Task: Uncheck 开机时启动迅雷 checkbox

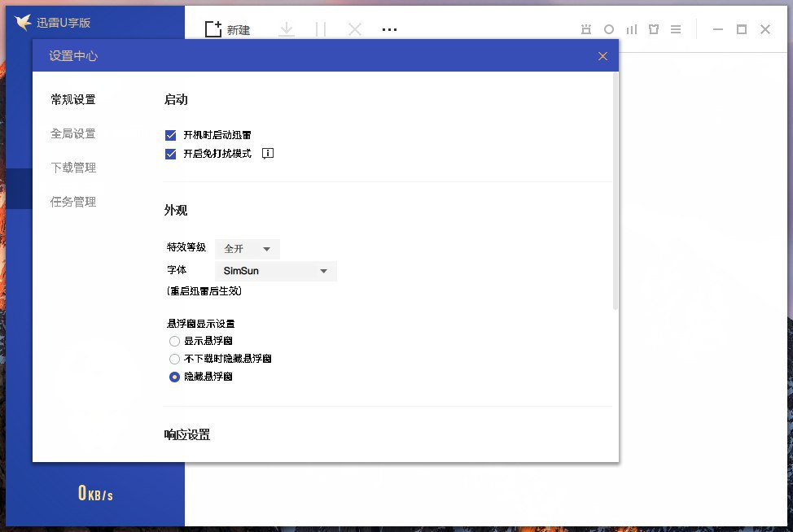Action: [x=171, y=135]
